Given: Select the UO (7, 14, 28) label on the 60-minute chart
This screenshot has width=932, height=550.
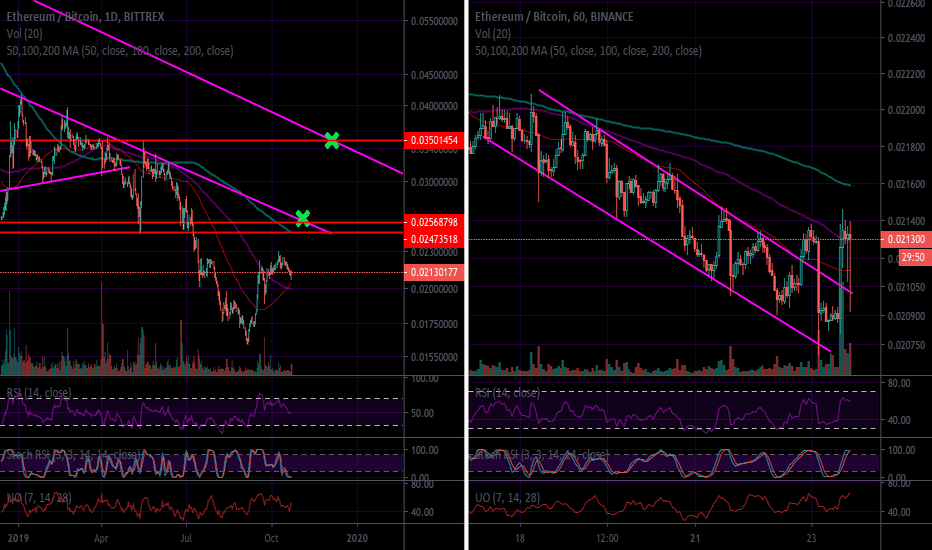Looking at the screenshot, I should (508, 498).
